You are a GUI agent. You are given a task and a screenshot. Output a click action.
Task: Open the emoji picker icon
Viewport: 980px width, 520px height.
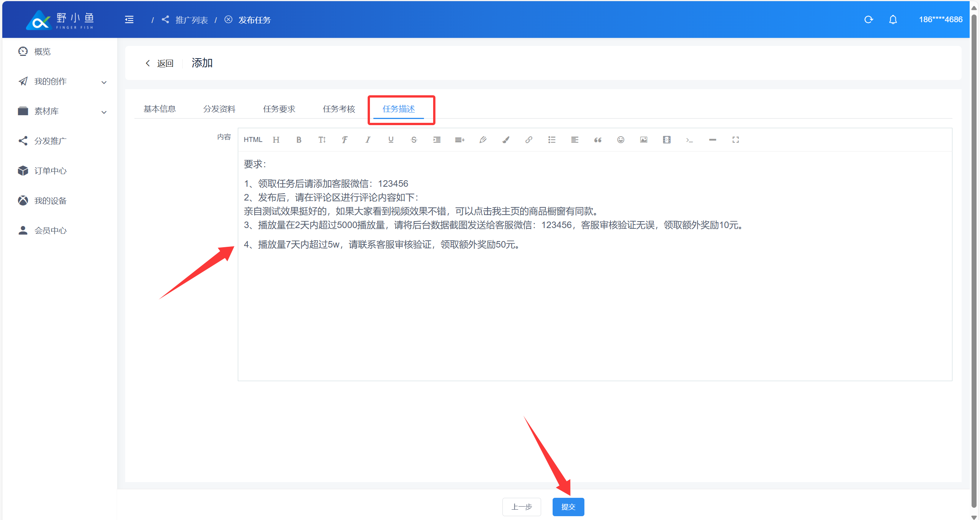pyautogui.click(x=620, y=140)
